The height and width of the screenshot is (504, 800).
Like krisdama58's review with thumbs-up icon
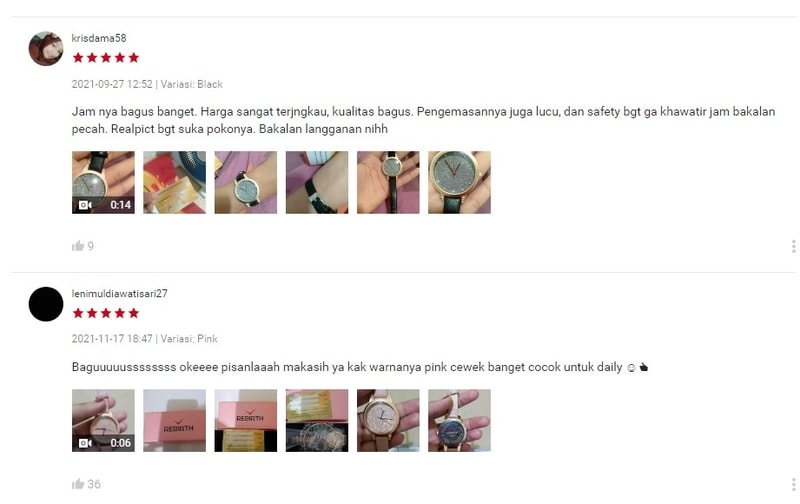click(x=78, y=246)
